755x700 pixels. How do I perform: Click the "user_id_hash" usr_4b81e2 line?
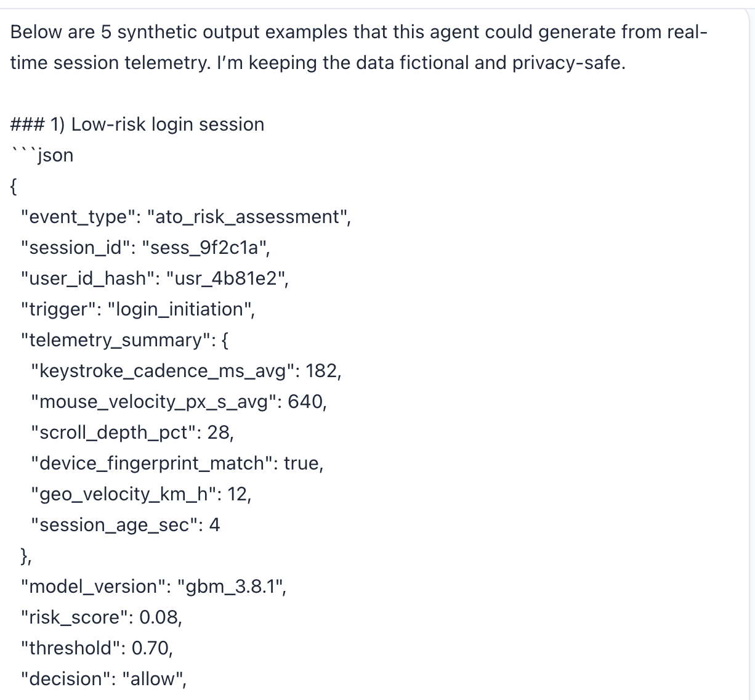(x=154, y=279)
